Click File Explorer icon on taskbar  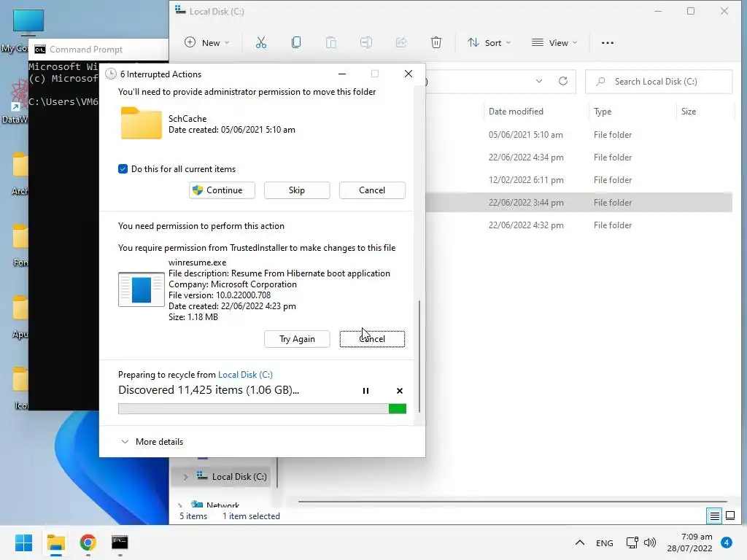pos(56,542)
